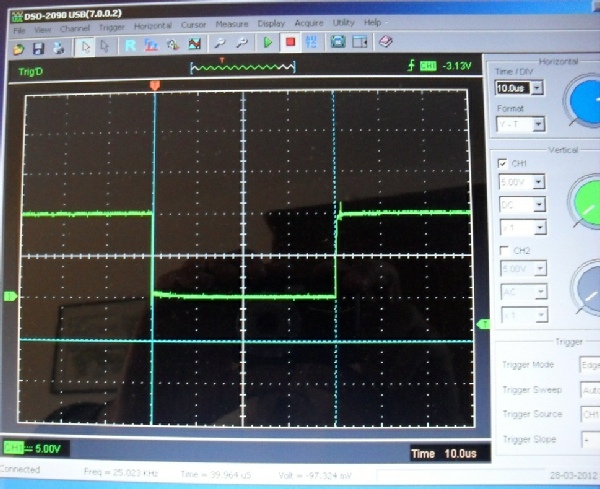Open the Channel menu
Screen dimensions: 600x489
coord(75,28)
